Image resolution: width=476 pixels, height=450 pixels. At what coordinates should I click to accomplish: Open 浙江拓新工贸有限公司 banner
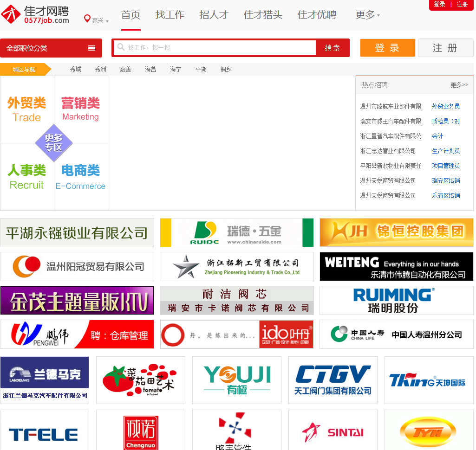(x=237, y=267)
